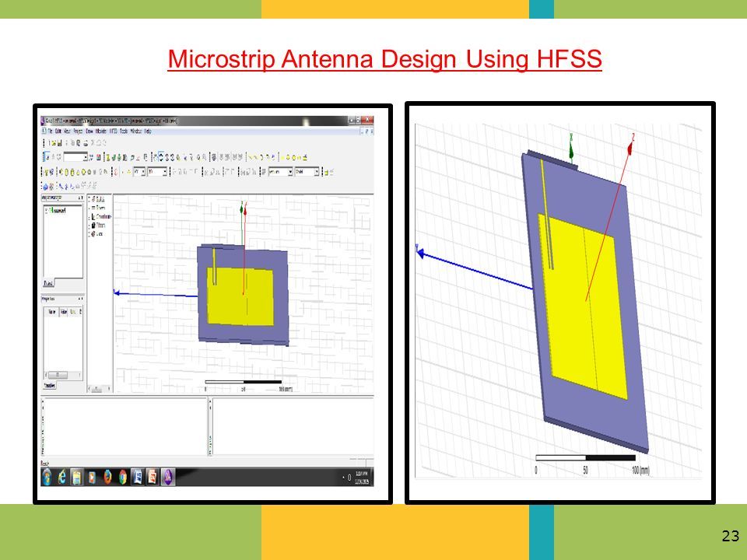This screenshot has width=747, height=560.
Task: Open the Tools menu in HFSS
Action: click(x=124, y=131)
